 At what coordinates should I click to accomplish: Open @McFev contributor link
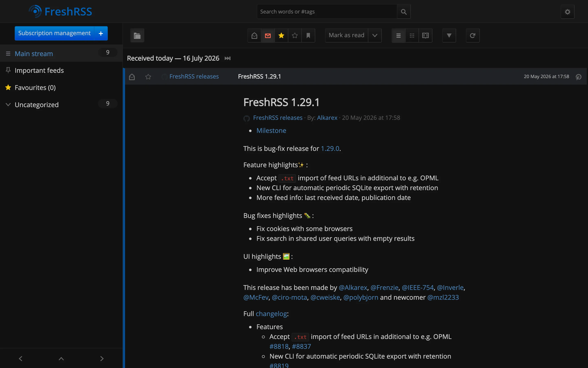point(256,297)
